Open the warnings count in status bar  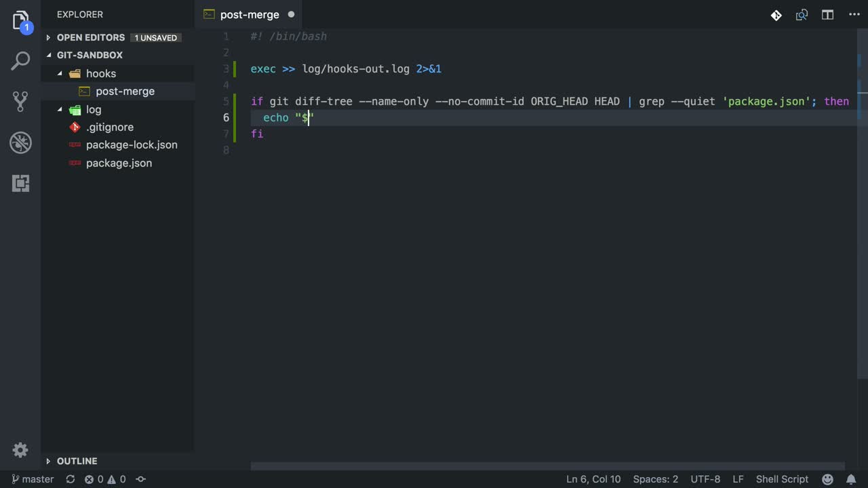[x=117, y=479]
